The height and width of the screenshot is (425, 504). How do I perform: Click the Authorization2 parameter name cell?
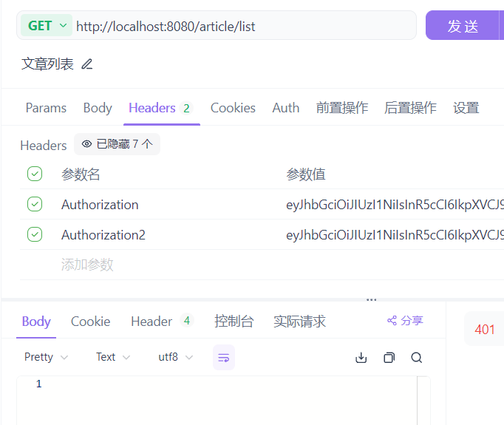[103, 235]
